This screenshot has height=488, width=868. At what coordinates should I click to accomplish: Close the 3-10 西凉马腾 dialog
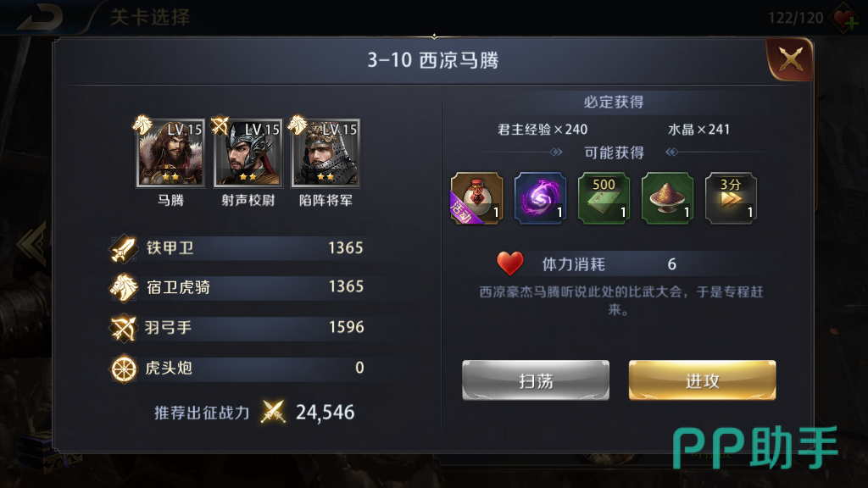790,59
